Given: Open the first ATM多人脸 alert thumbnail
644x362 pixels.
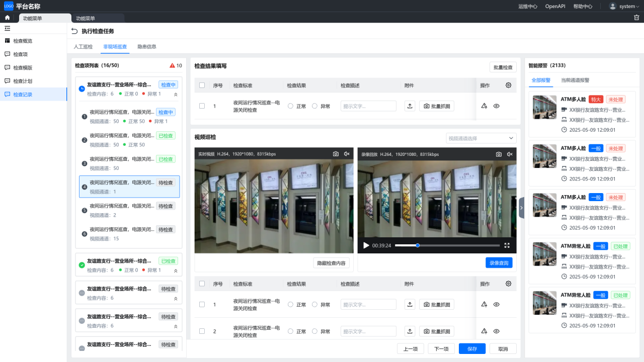Looking at the screenshot, I should click(544, 107).
